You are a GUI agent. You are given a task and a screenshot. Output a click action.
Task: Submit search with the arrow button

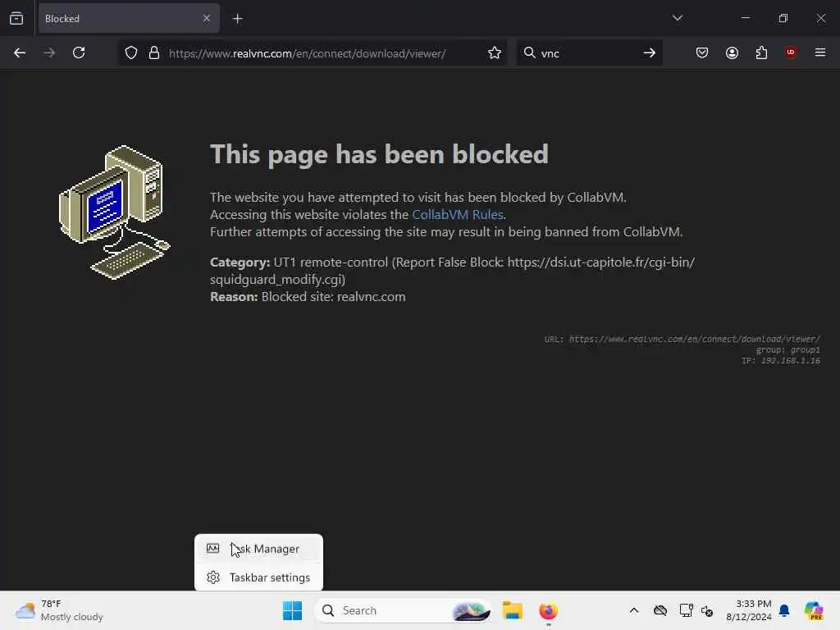tap(650, 52)
